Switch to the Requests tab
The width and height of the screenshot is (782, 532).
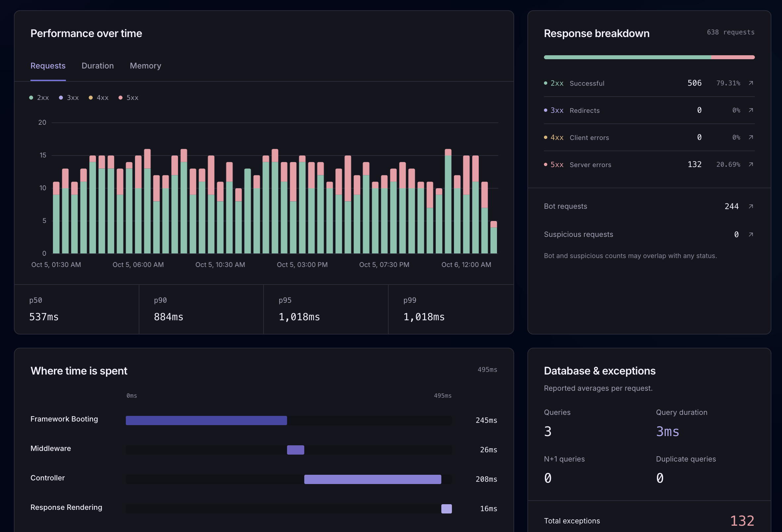[48, 66]
